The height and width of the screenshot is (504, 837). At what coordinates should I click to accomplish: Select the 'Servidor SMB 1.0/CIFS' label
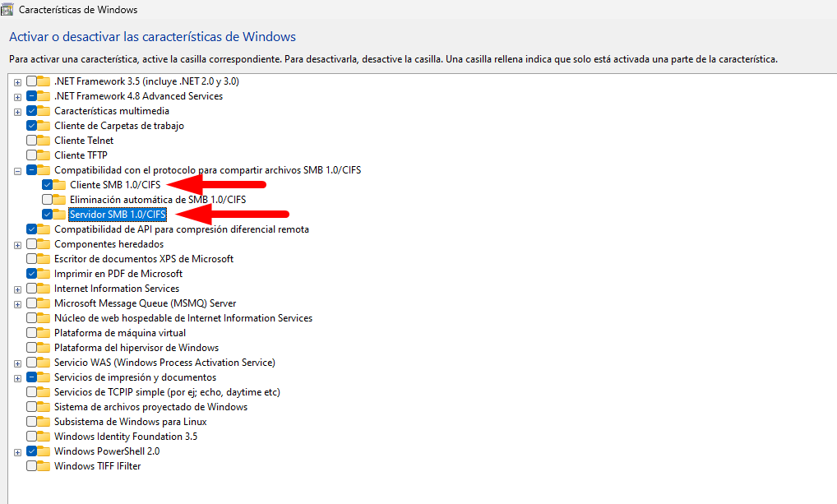118,215
